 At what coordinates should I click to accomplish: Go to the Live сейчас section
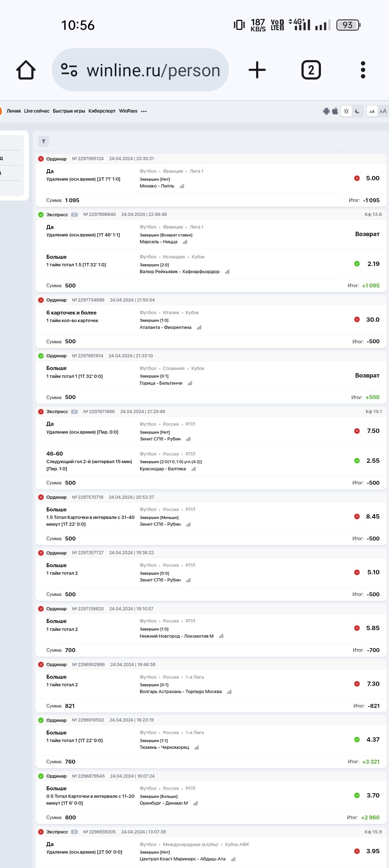[x=37, y=111]
